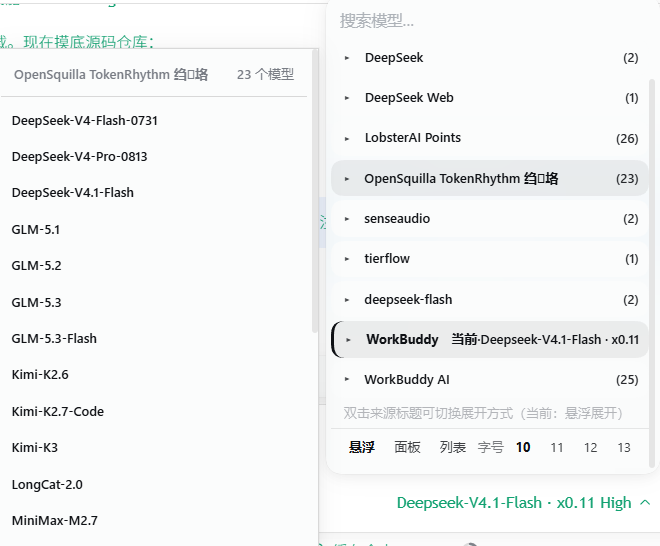Select the DeepSeek Web provider row
This screenshot has height=546, width=660.
click(x=490, y=98)
